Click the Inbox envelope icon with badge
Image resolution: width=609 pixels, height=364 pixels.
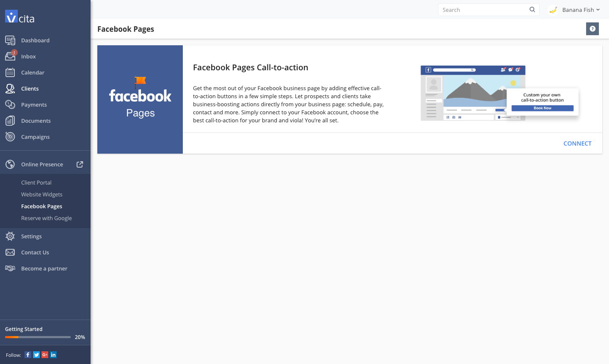pos(11,55)
